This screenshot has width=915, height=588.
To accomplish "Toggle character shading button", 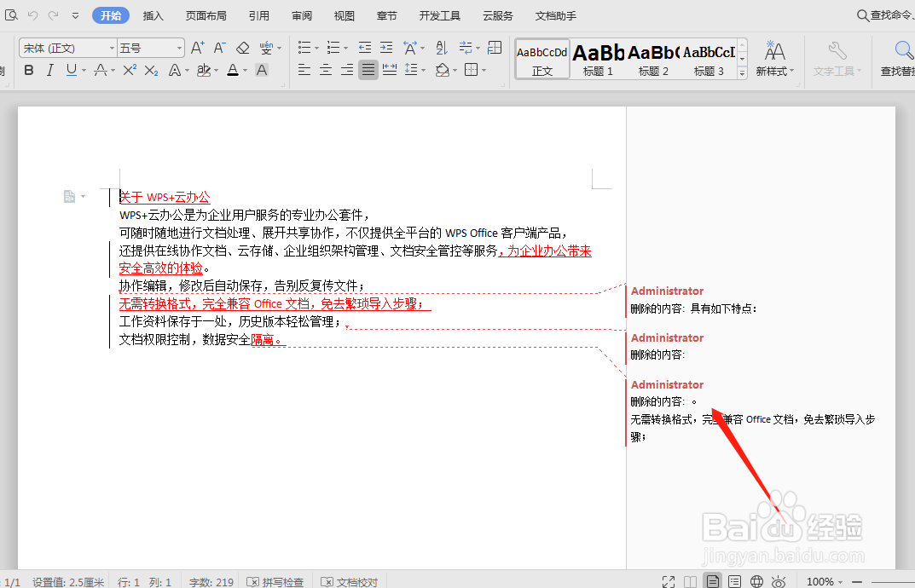I will tap(262, 71).
